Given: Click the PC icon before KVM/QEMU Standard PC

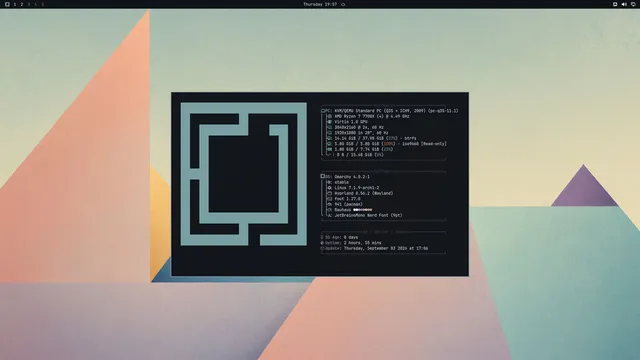Looking at the screenshot, I should pos(323,111).
